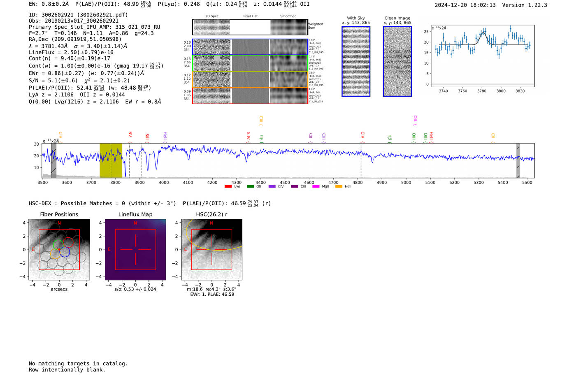Click the magenta OII line marker above spectrum
Viewport: 576px width, 392px height.
[415, 121]
